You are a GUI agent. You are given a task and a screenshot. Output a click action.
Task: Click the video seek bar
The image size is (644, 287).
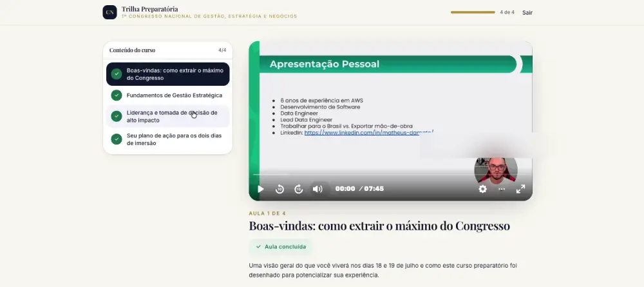point(390,174)
